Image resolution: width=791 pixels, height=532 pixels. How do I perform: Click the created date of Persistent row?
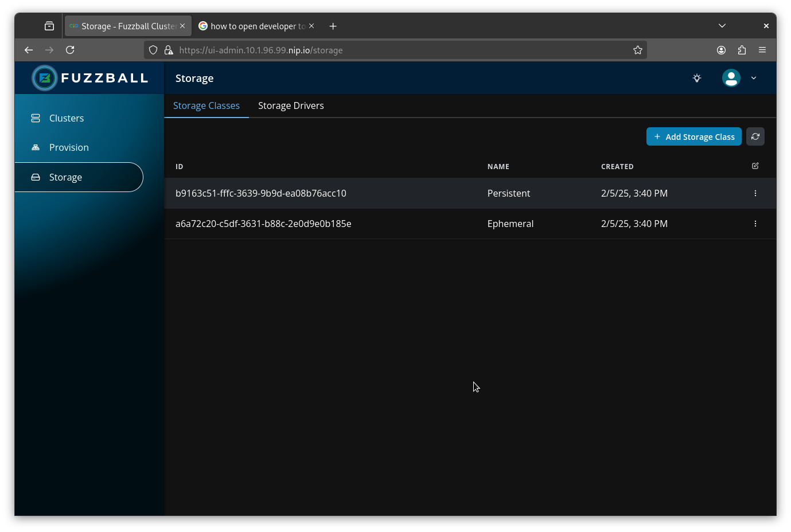634,193
